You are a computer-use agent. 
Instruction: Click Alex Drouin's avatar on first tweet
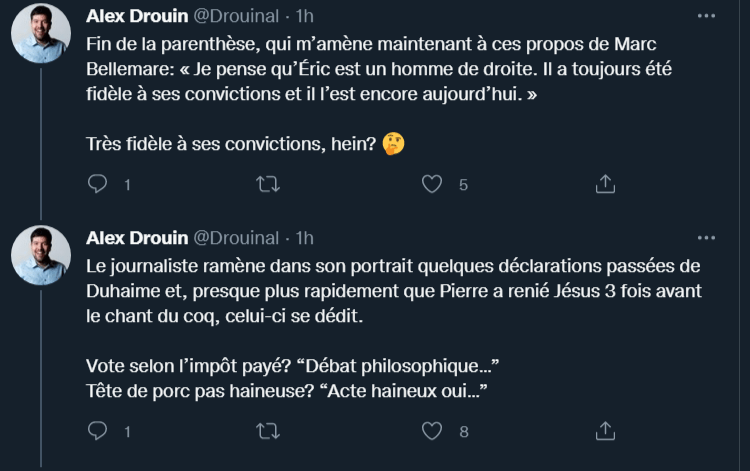click(x=41, y=34)
